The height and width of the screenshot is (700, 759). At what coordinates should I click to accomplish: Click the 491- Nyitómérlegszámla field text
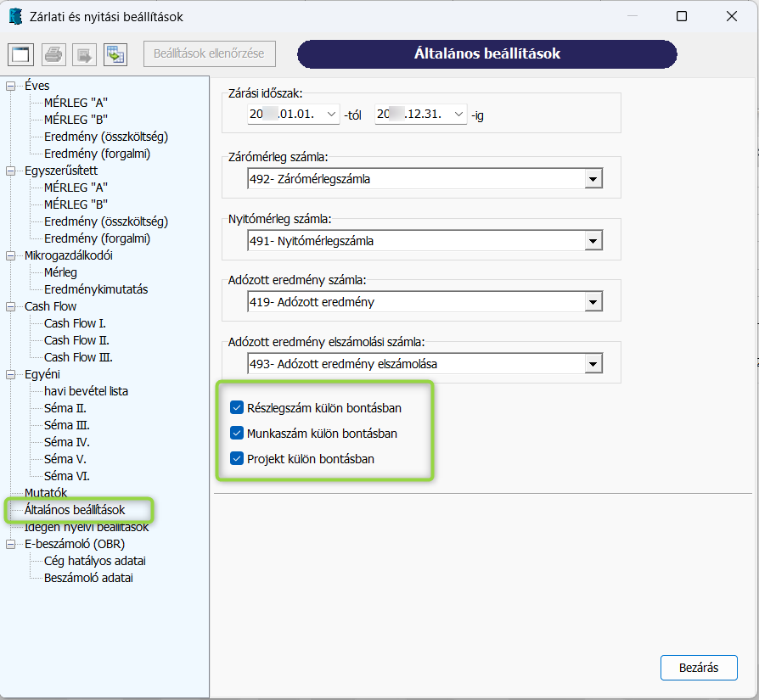point(312,241)
